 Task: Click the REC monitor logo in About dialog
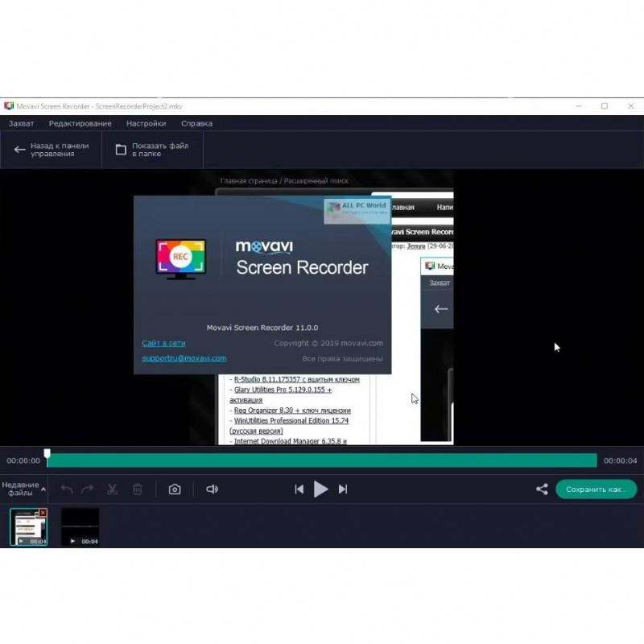coord(181,259)
